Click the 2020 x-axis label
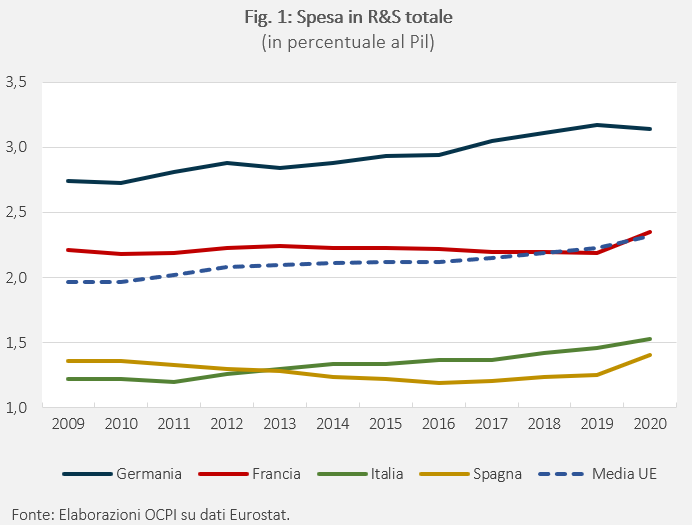 tap(650, 424)
